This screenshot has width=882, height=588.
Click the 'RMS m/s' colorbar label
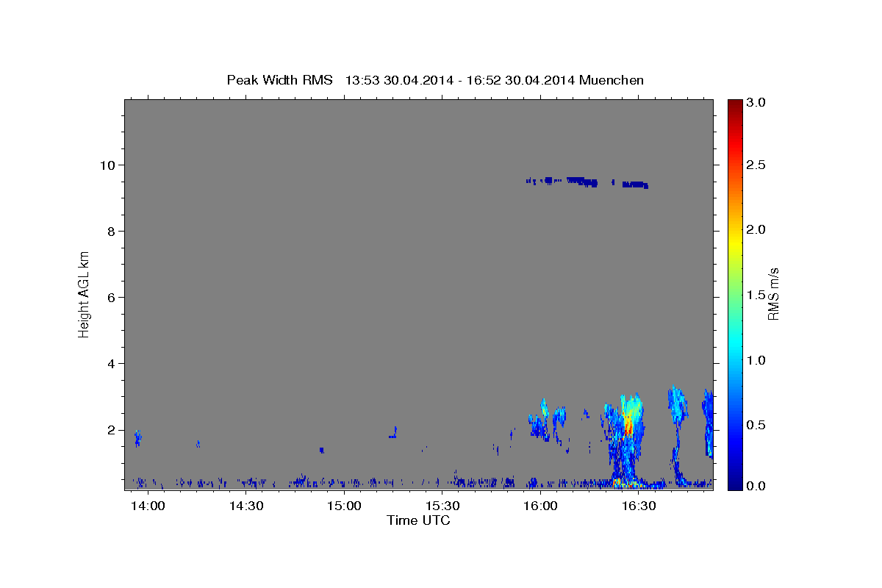pyautogui.click(x=772, y=294)
